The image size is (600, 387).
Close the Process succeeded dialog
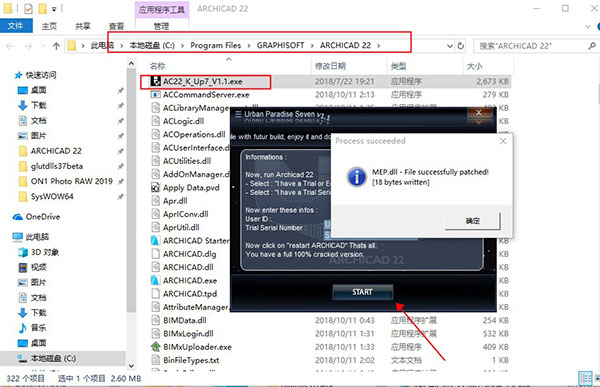(x=503, y=141)
